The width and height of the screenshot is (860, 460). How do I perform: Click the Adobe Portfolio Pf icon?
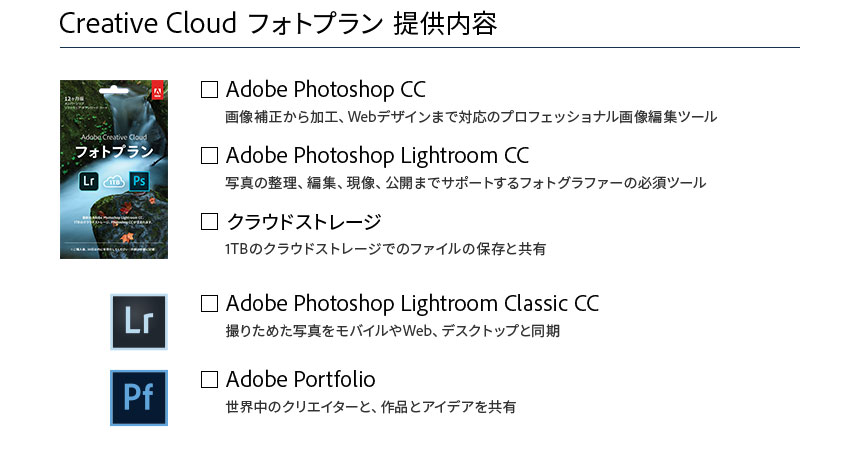[x=138, y=397]
